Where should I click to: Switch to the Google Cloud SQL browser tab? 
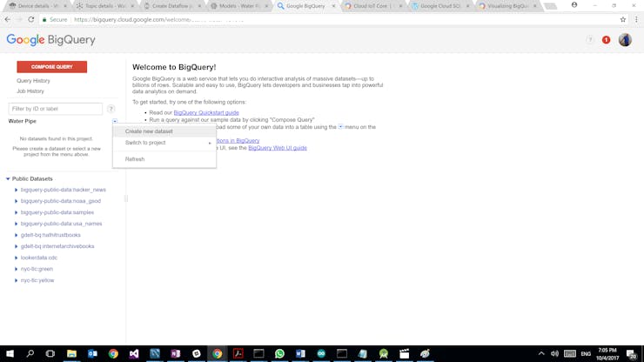point(439,6)
